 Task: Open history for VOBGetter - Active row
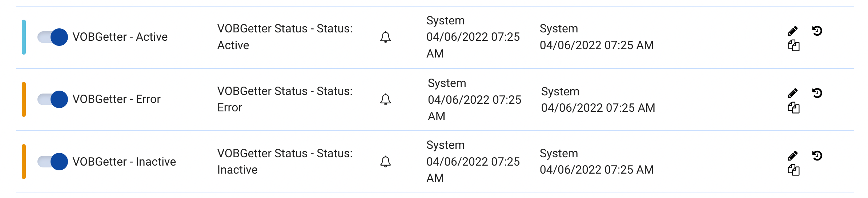point(817,31)
